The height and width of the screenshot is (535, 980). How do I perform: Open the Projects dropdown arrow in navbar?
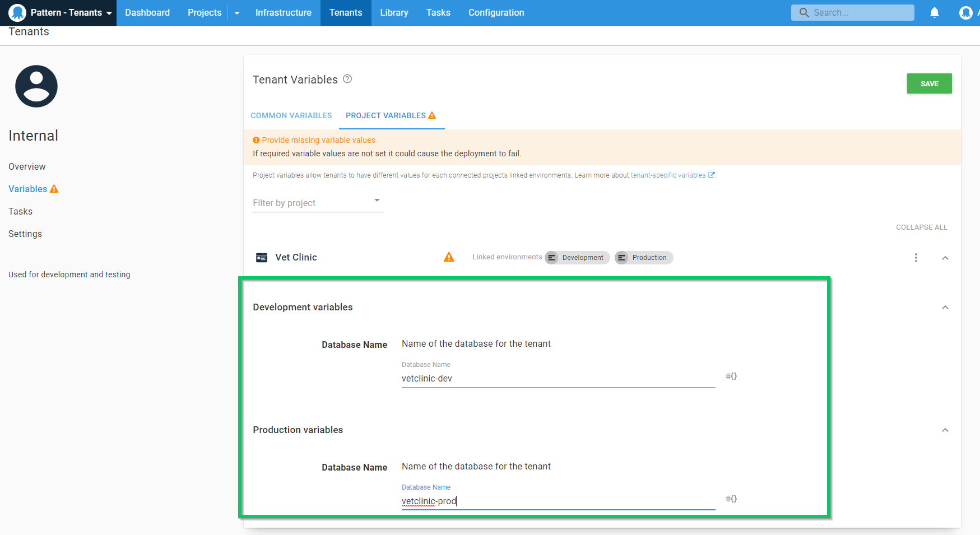(237, 13)
